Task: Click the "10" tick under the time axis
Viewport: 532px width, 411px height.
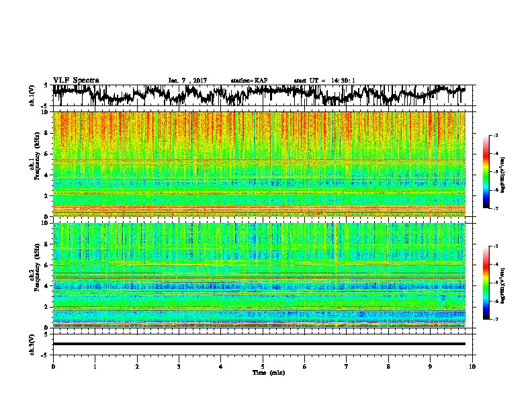Action: point(472,367)
